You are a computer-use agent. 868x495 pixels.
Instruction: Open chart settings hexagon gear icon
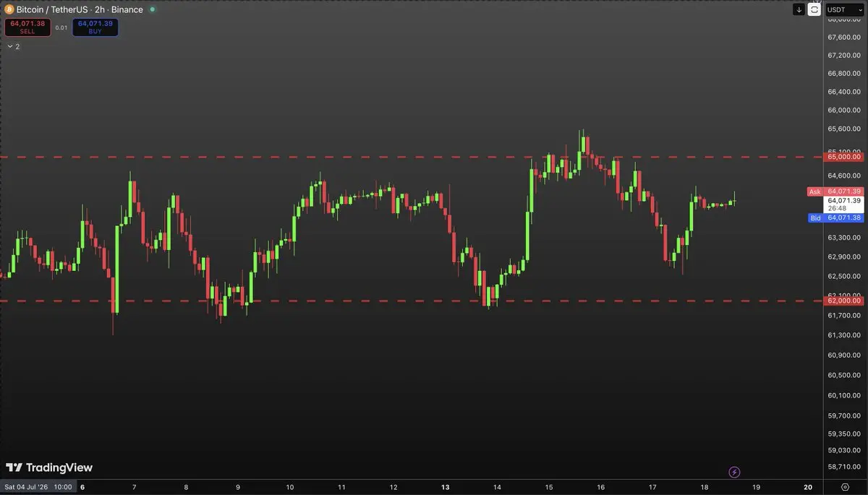click(x=845, y=488)
